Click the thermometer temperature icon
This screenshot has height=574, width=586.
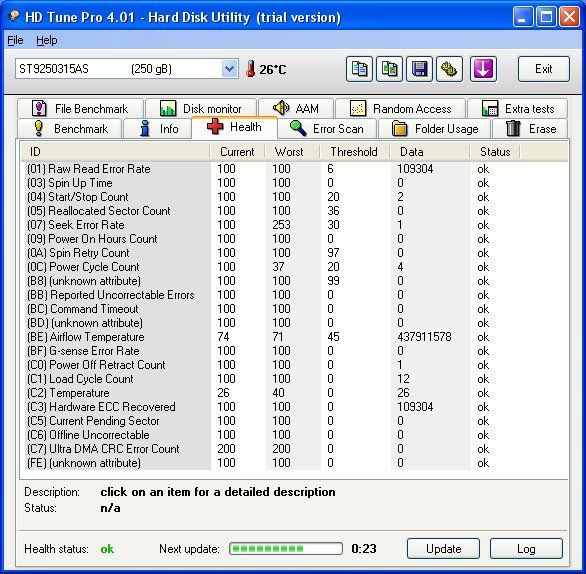click(x=250, y=69)
